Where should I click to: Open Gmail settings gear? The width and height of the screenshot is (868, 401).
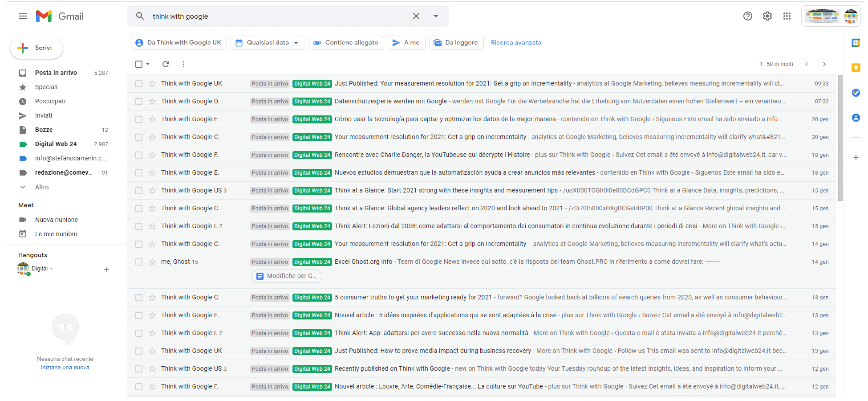[x=767, y=16]
